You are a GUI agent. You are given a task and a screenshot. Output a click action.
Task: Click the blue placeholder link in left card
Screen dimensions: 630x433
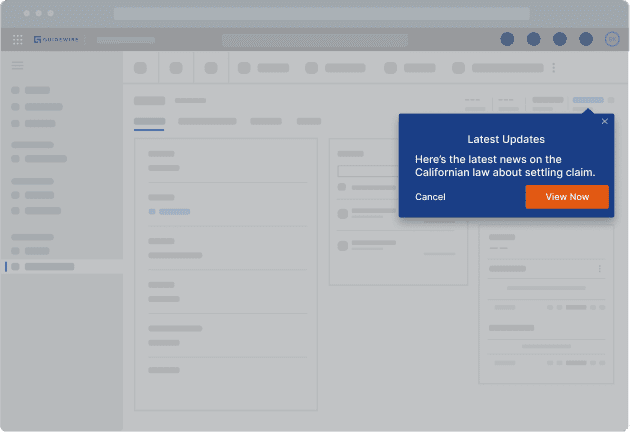[x=174, y=212]
